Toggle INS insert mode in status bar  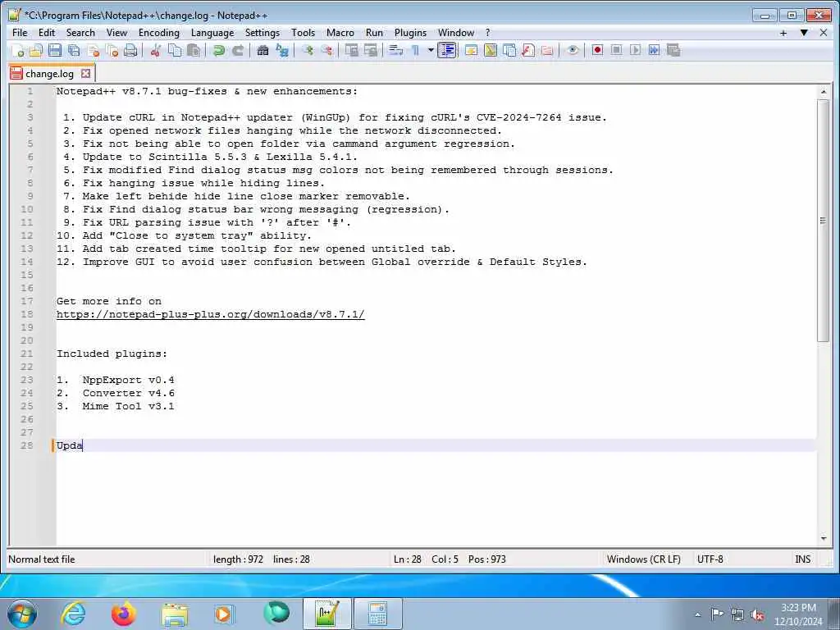pos(802,559)
